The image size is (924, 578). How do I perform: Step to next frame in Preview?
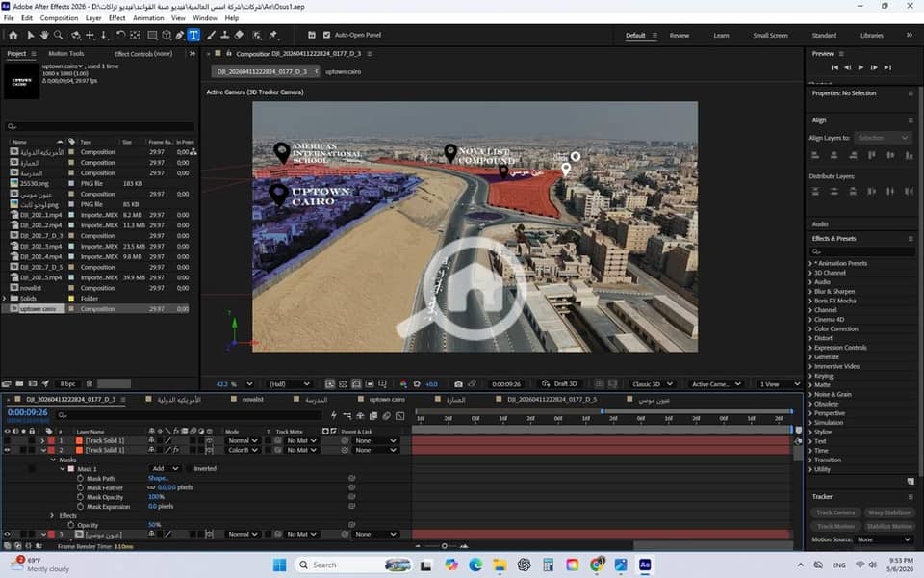coord(875,67)
